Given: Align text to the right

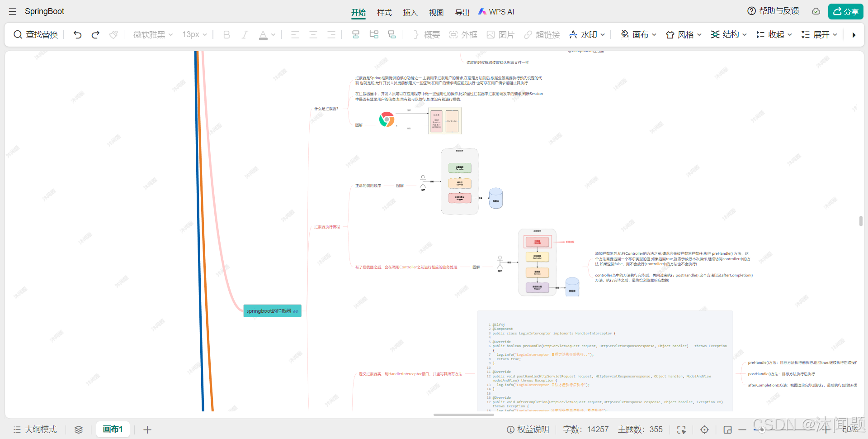Looking at the screenshot, I should pos(331,34).
